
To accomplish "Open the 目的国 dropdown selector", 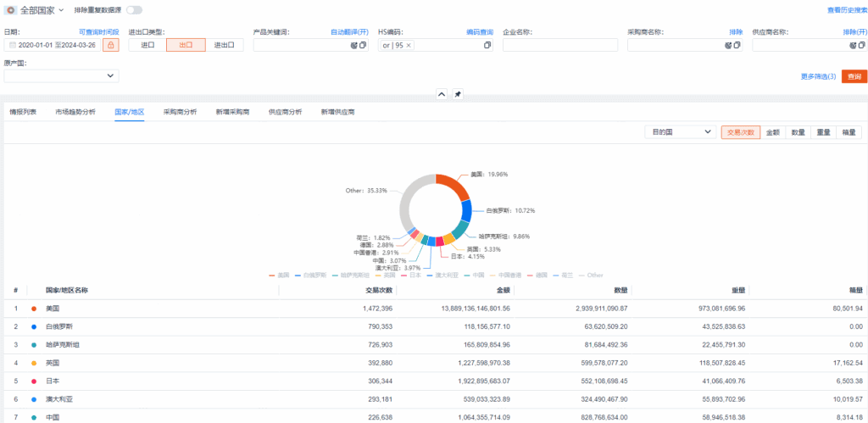I will (x=680, y=132).
